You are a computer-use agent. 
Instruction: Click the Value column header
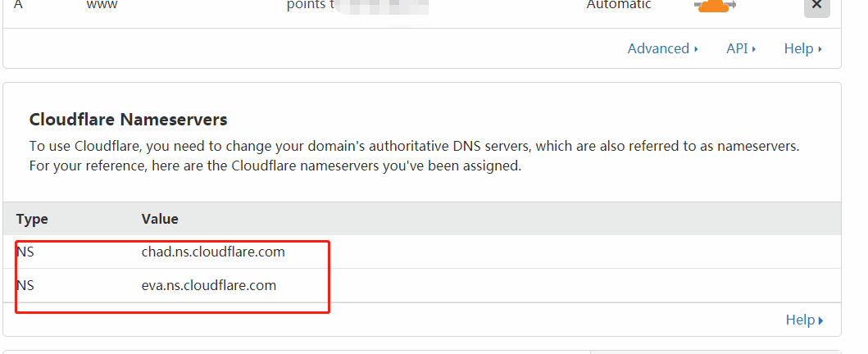tap(160, 219)
